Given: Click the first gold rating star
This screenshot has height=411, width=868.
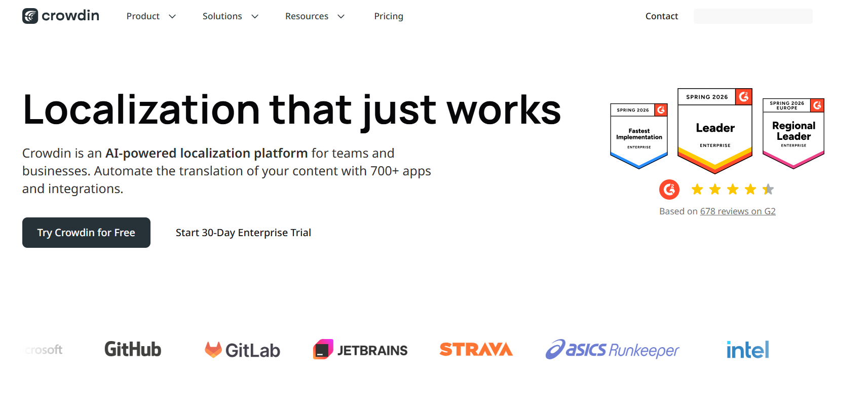Looking at the screenshot, I should (x=697, y=190).
